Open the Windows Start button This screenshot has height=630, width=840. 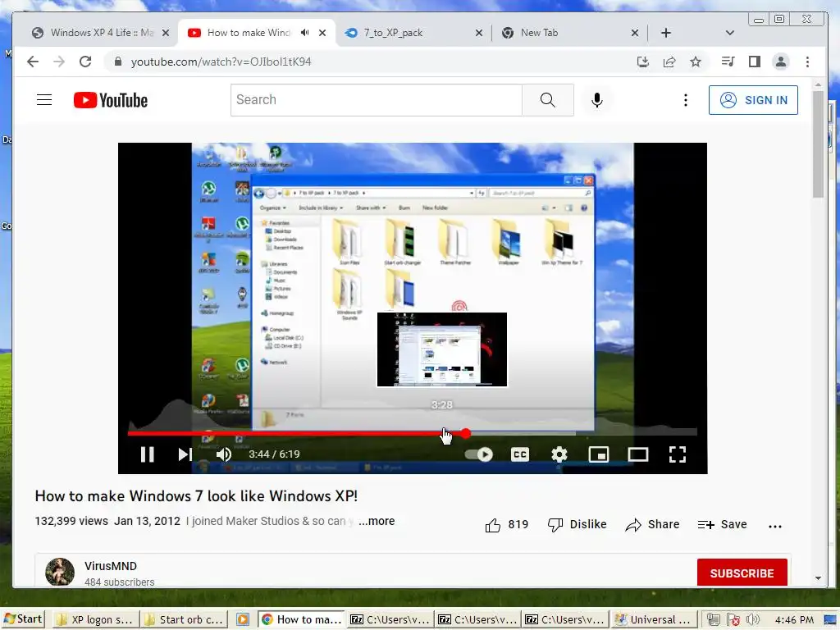click(23, 619)
